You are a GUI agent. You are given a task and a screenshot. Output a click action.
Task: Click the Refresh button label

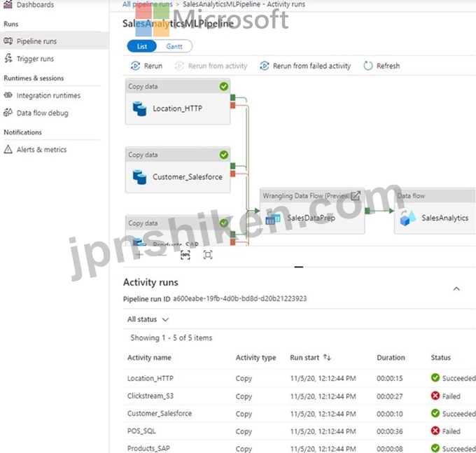tap(388, 66)
